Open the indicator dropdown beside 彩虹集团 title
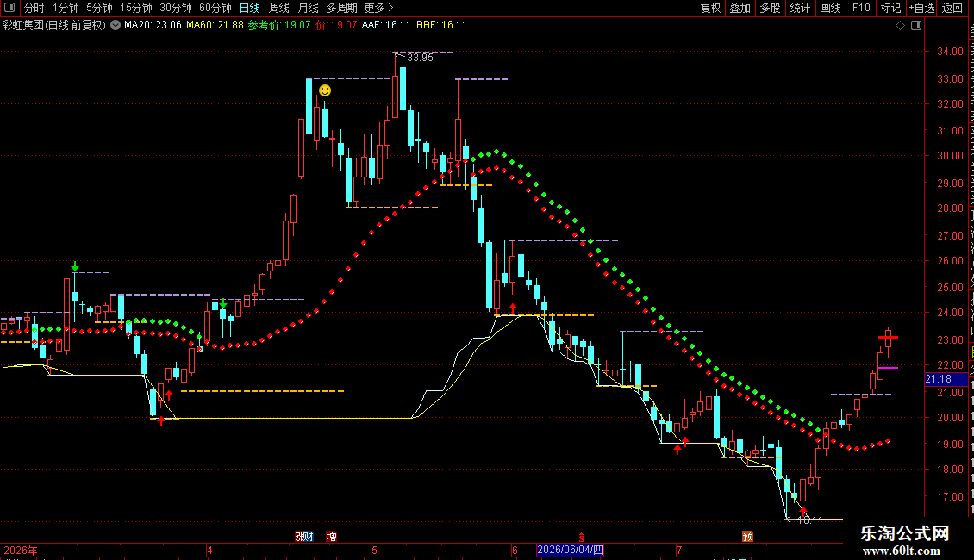 click(x=116, y=26)
